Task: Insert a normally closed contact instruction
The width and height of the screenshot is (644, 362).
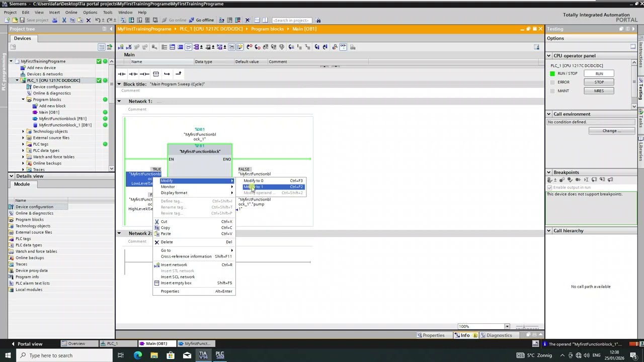Action: pos(133,74)
